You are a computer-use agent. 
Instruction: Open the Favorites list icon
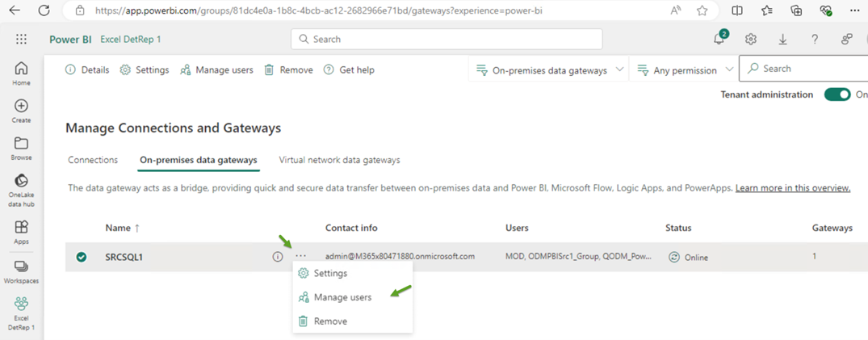pos(767,10)
